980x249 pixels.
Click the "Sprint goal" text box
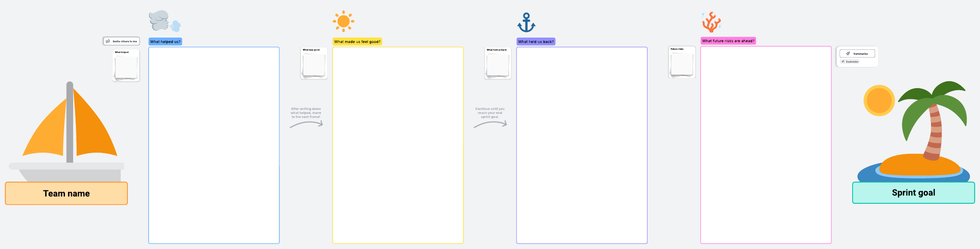(x=913, y=193)
